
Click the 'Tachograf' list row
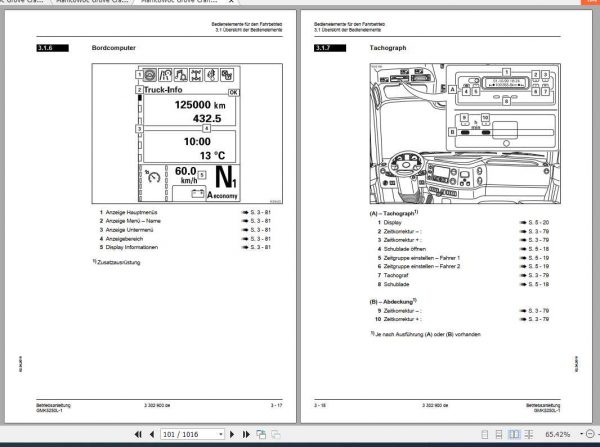(463, 275)
